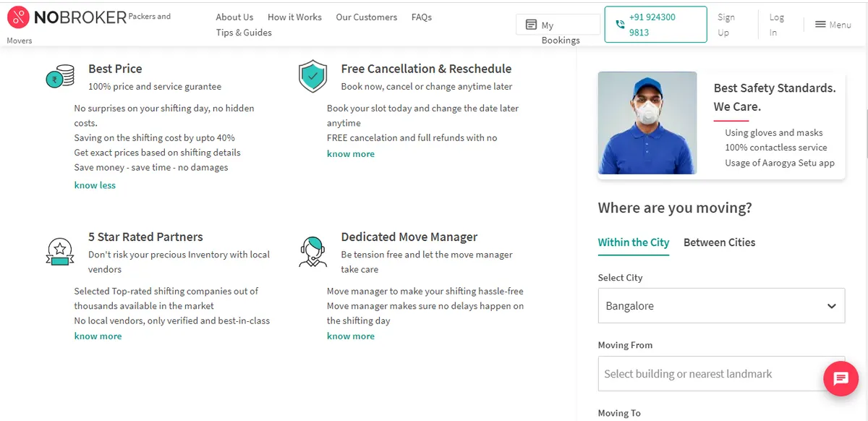Click the 5 Star Rated Partners badge icon
Image resolution: width=868 pixels, height=421 pixels.
[x=60, y=251]
